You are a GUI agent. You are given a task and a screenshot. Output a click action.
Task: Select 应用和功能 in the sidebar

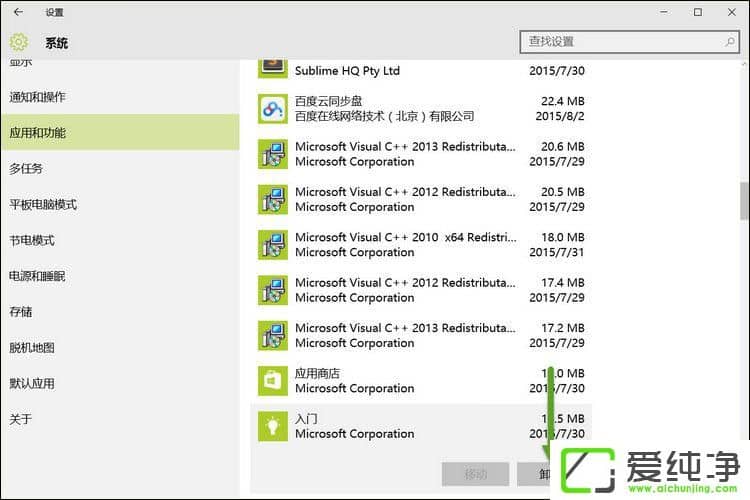pos(120,133)
